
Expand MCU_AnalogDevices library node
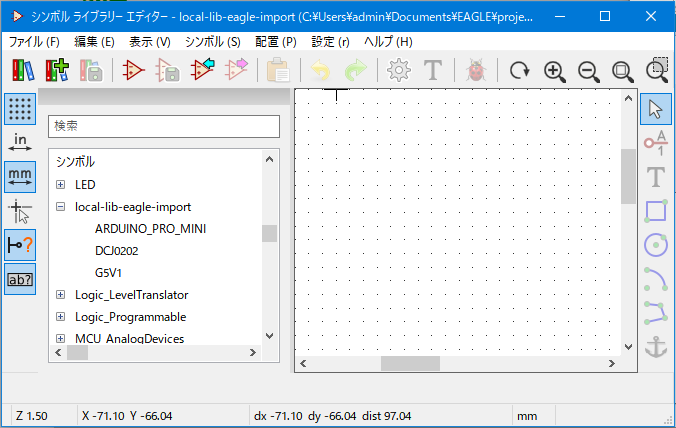pos(60,339)
